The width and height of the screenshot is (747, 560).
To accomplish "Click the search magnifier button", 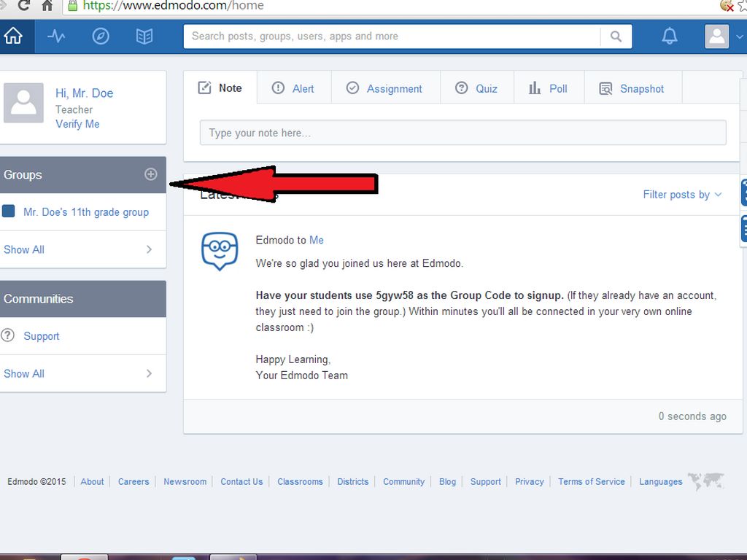I will 616,36.
